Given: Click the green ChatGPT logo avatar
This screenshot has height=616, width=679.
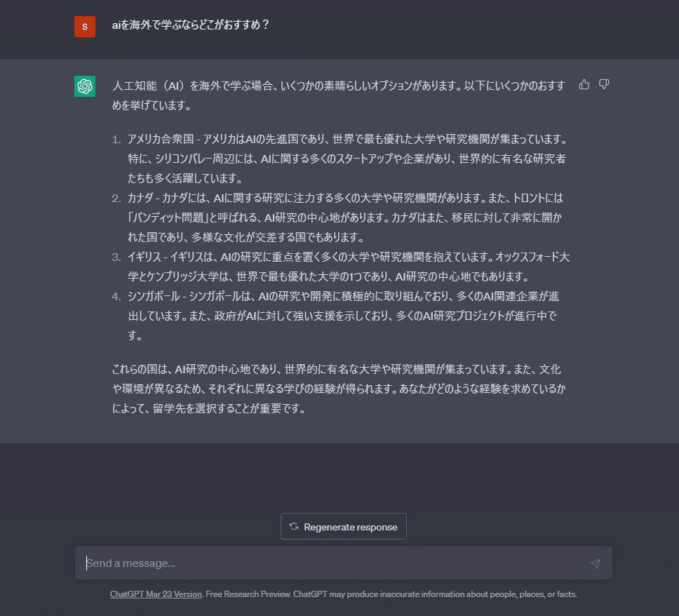Looking at the screenshot, I should (85, 86).
